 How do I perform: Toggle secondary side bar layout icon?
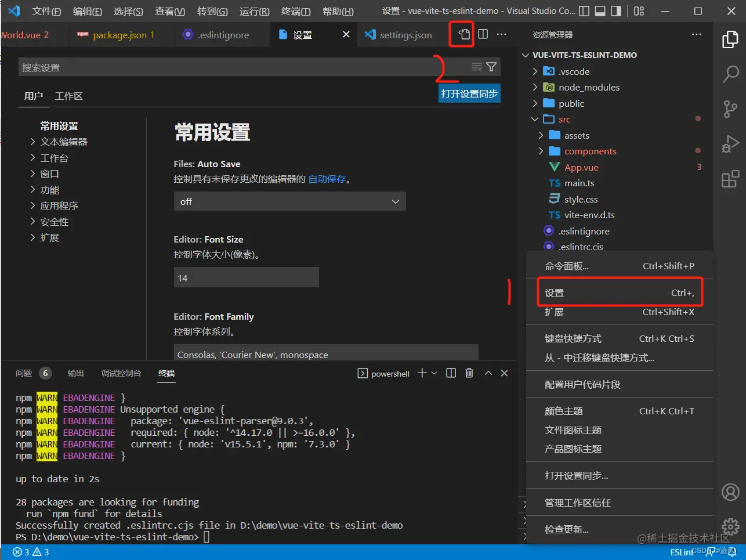pyautogui.click(x=616, y=11)
